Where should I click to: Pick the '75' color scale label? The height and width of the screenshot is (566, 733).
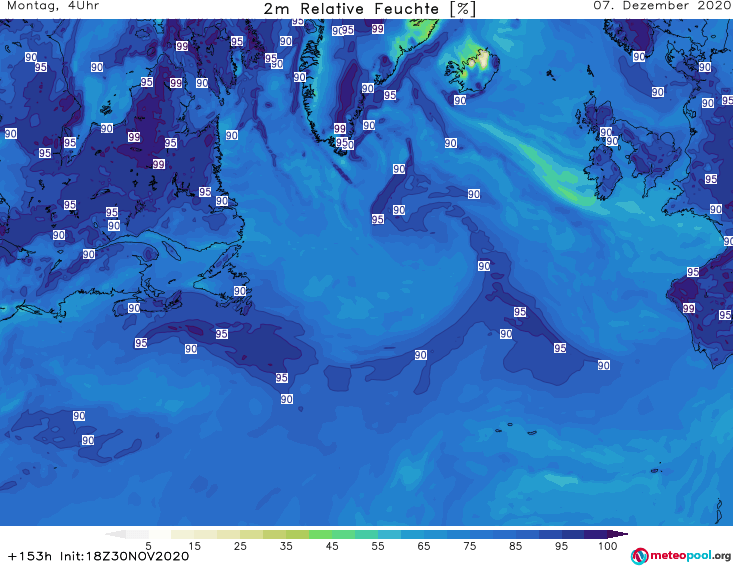tap(470, 546)
